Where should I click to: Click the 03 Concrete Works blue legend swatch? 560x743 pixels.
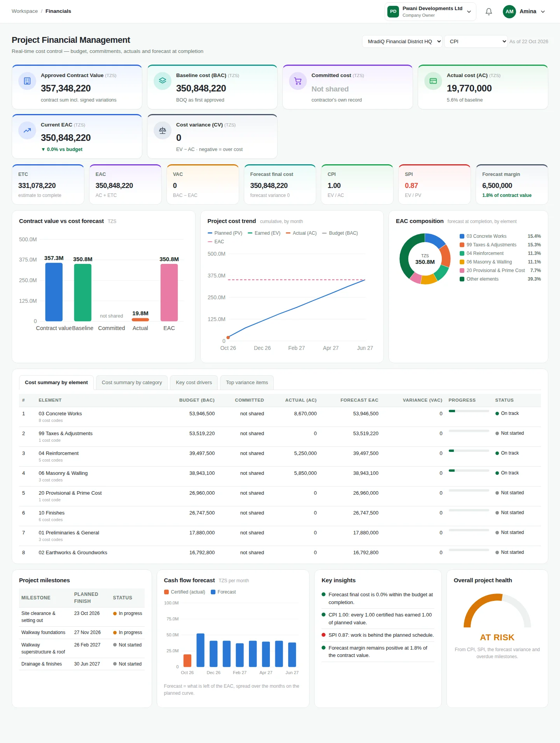click(x=462, y=236)
